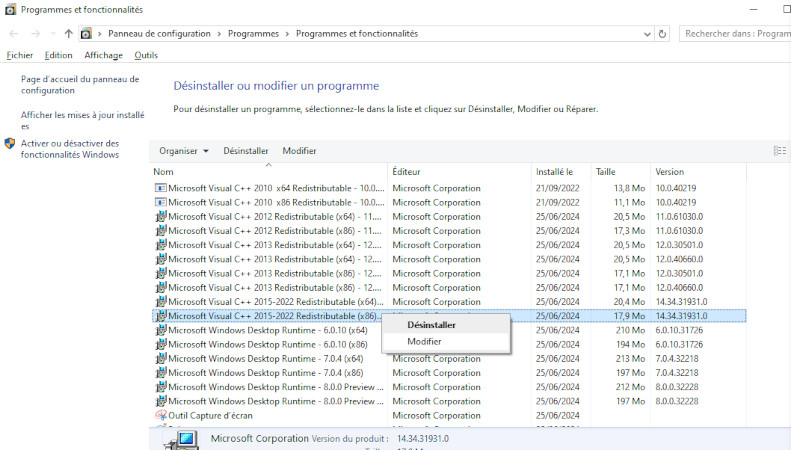The width and height of the screenshot is (791, 450).
Task: Open recent locations dropdown arrow
Action: pos(53,34)
